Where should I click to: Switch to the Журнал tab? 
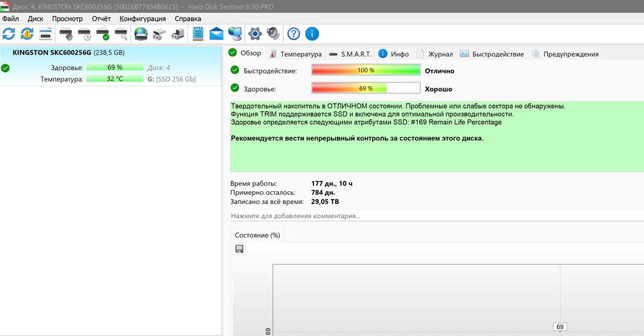[435, 54]
